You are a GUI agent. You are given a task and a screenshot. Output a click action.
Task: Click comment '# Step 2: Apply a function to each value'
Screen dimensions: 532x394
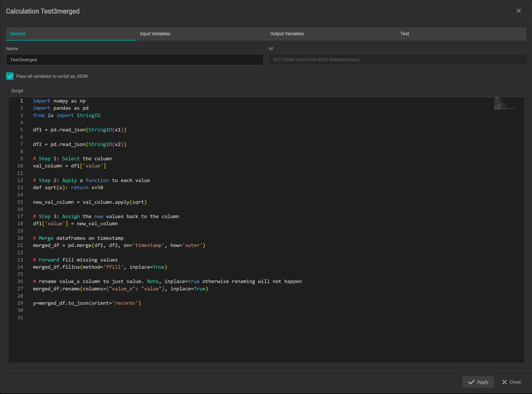pos(91,180)
